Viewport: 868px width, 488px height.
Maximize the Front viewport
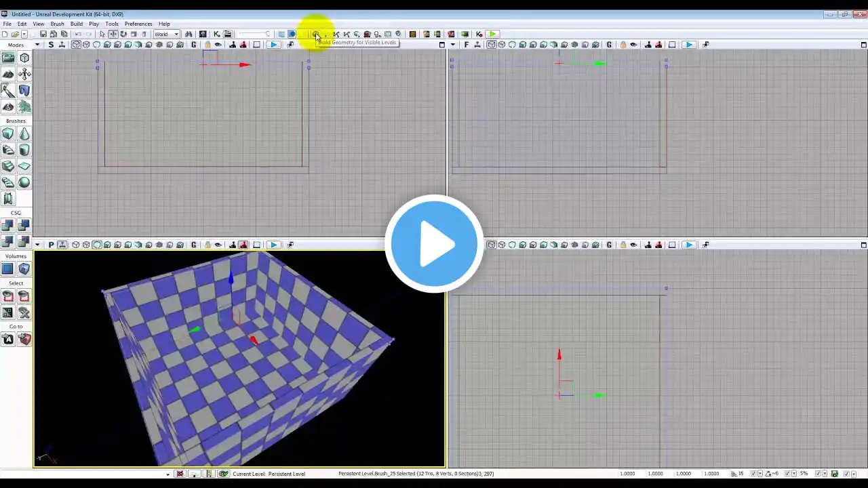pyautogui.click(x=864, y=45)
